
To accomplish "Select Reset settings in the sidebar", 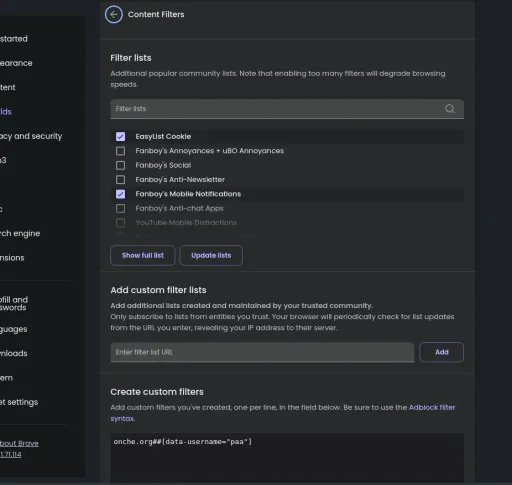I will pyautogui.click(x=19, y=402).
